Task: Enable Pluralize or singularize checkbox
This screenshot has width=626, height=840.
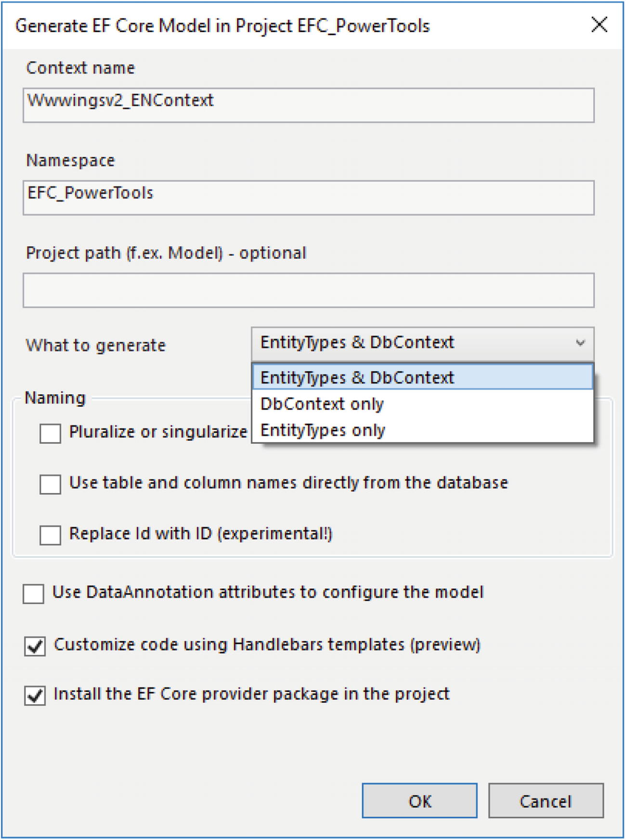Action: coord(50,433)
